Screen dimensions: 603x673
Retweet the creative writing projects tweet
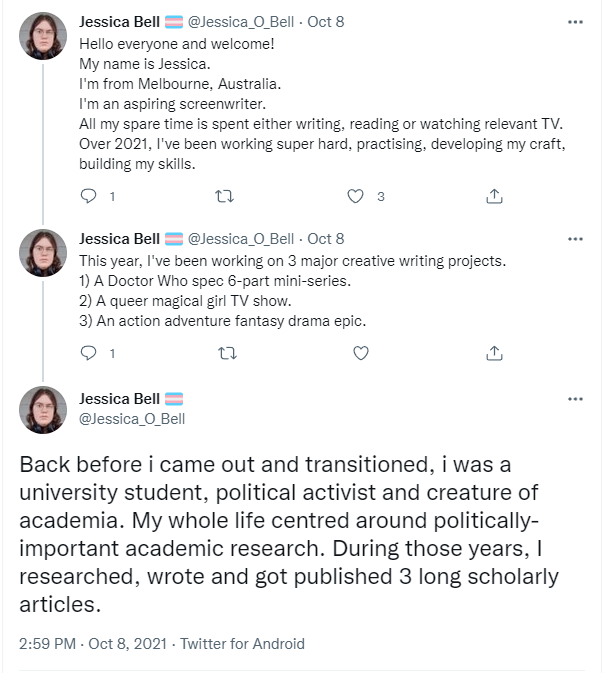[227, 353]
